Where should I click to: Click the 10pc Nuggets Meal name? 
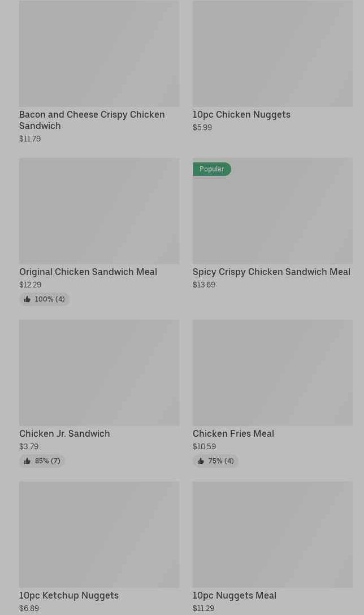pos(234,595)
